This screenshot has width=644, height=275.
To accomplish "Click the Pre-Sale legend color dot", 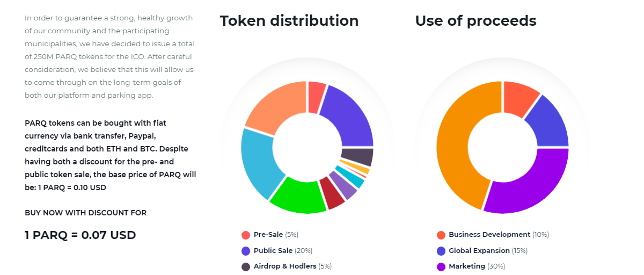I will (246, 235).
